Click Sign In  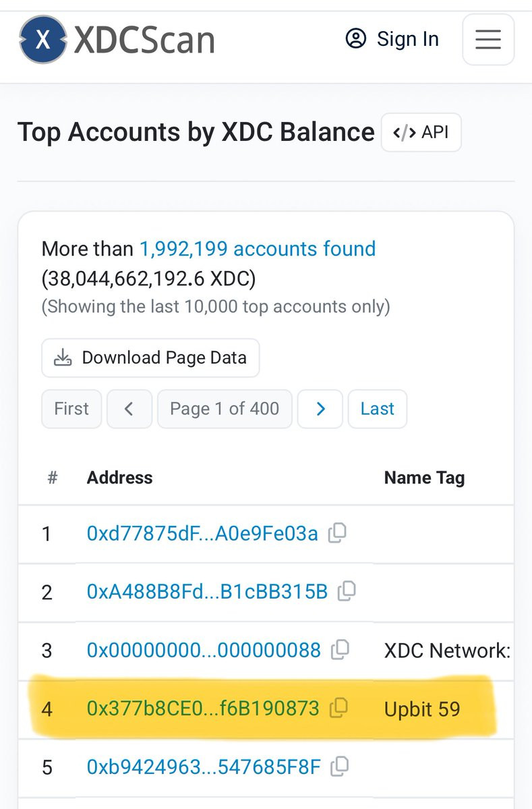pyautogui.click(x=392, y=39)
